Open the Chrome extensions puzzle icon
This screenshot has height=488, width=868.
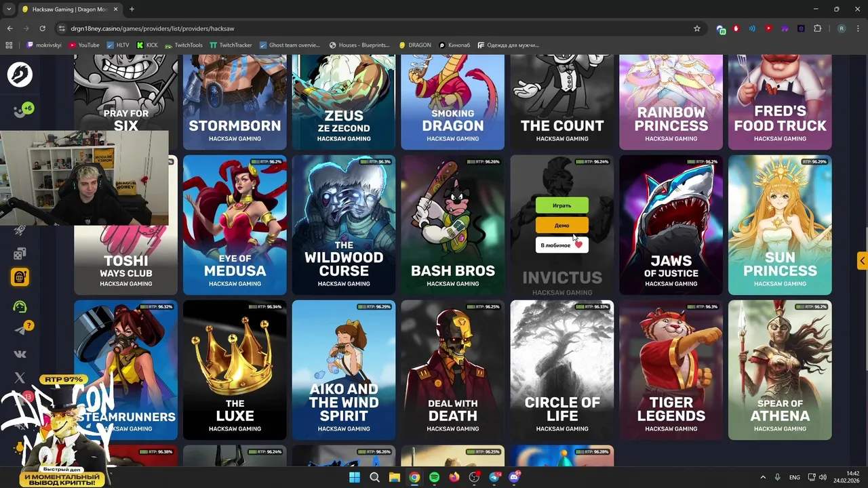817,28
